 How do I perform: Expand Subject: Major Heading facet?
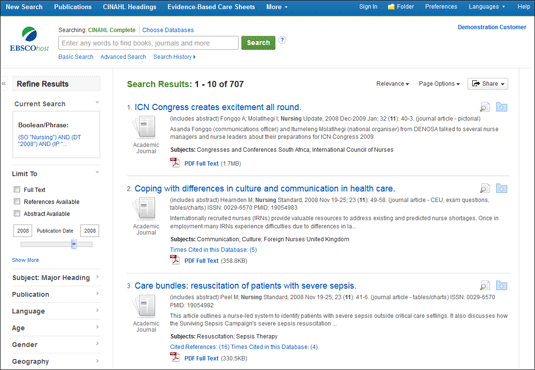(x=56, y=278)
